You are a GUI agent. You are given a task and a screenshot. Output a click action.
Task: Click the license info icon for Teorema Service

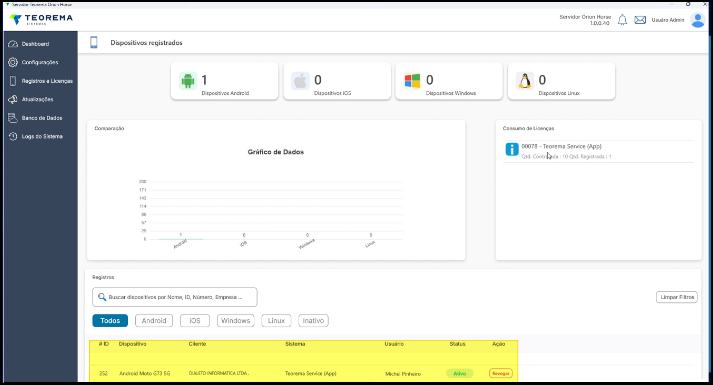pos(512,149)
